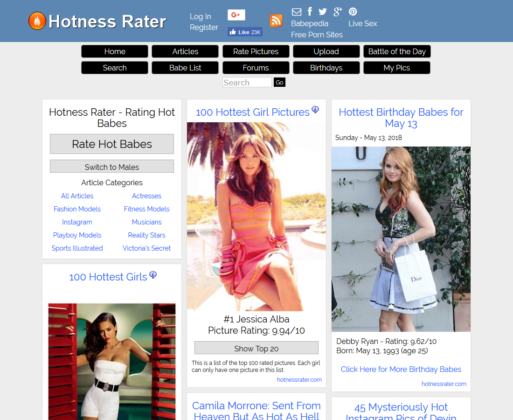Open the Birthdays page
This screenshot has width=513, height=420.
(x=326, y=68)
